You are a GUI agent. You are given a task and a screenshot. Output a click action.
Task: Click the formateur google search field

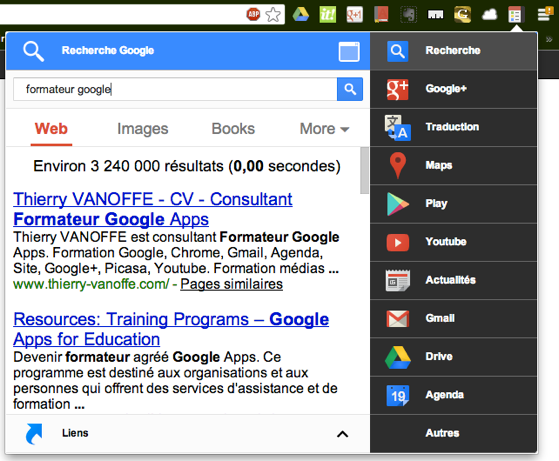(x=175, y=89)
